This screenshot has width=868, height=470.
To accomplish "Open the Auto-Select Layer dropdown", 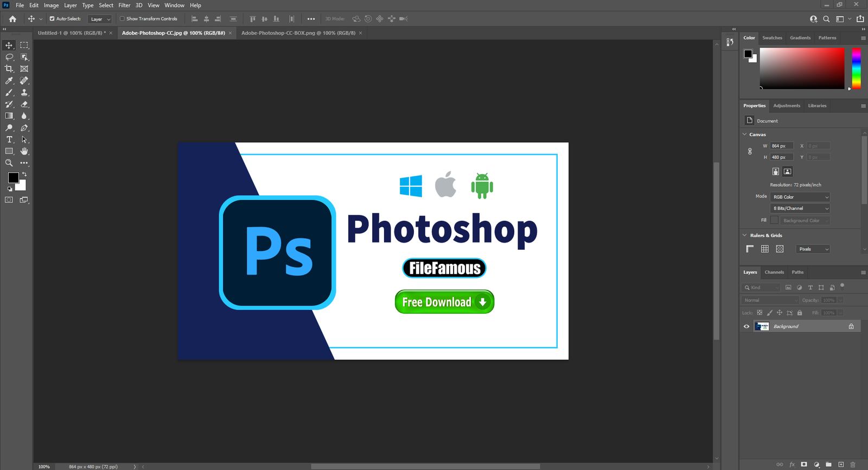I will (100, 19).
